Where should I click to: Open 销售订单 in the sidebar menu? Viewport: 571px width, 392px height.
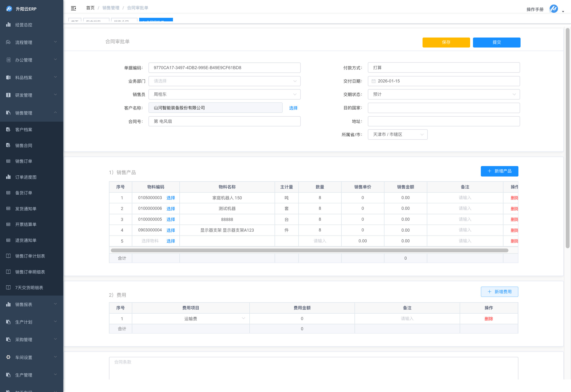[x=24, y=161]
